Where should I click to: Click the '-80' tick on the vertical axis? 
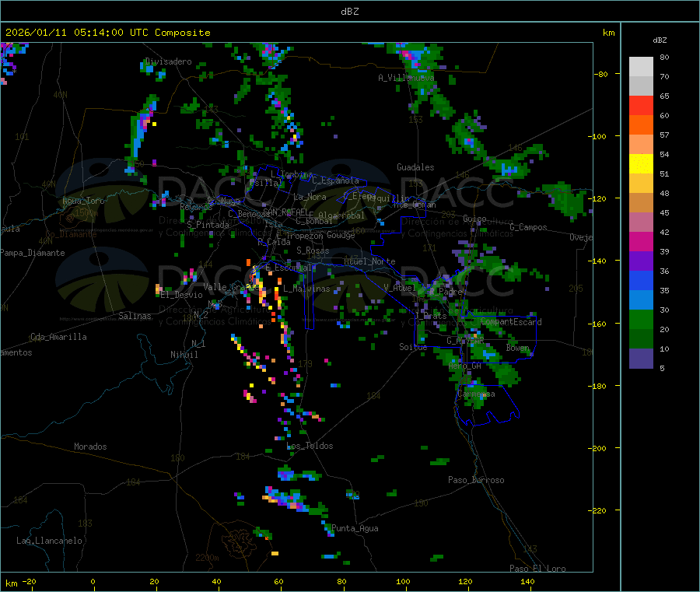[600, 75]
